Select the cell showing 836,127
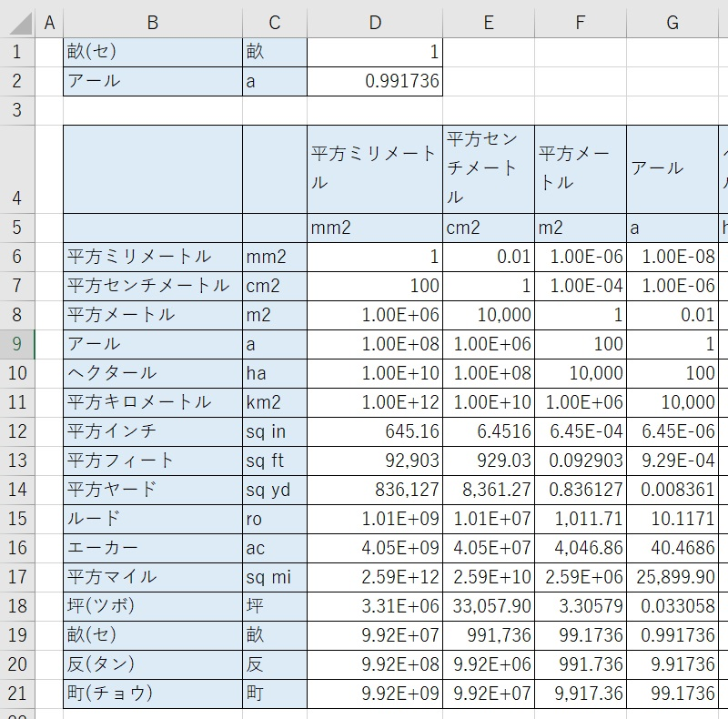 point(375,490)
